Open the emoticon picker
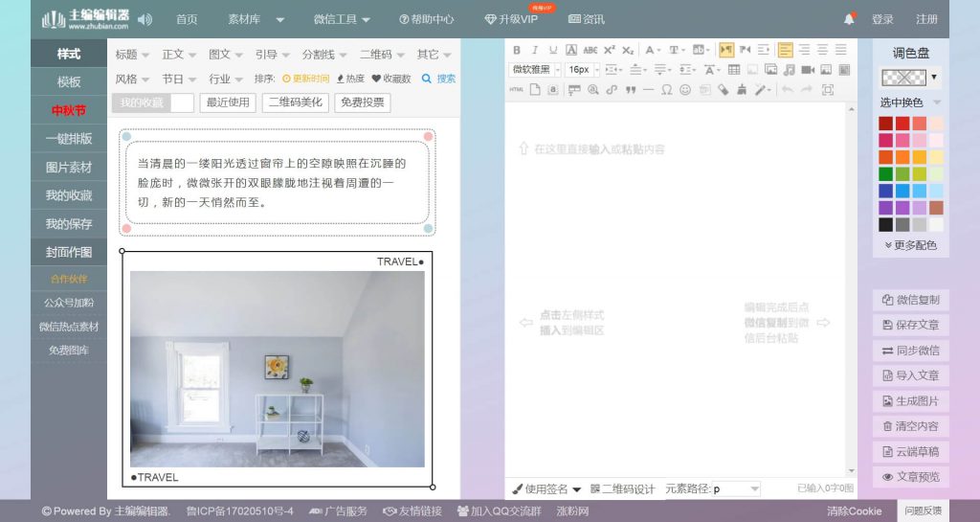Screen dimensions: 980x522 pyautogui.click(x=685, y=89)
